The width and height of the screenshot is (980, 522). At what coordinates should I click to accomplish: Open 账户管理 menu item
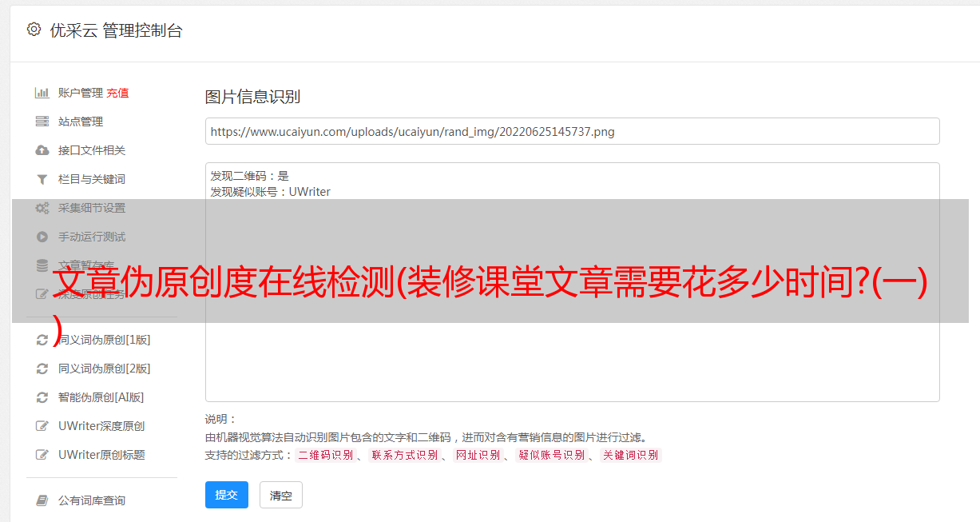(81, 93)
